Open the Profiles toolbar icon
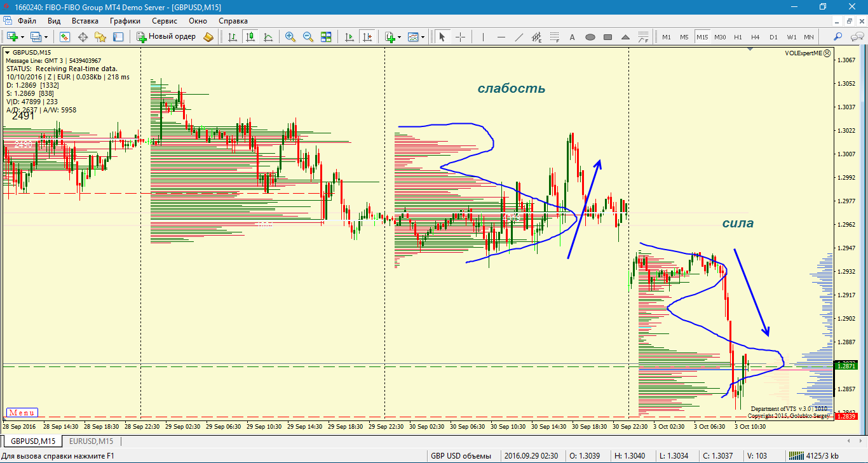 36,37
